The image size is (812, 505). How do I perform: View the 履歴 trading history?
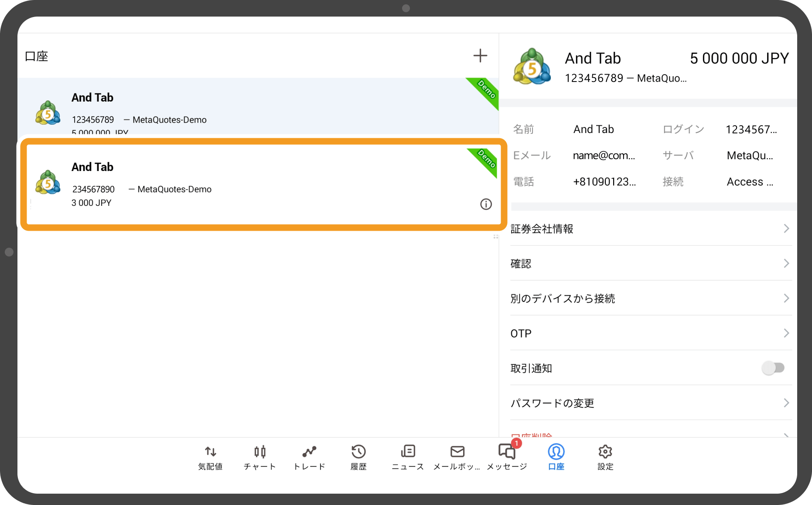click(x=358, y=457)
